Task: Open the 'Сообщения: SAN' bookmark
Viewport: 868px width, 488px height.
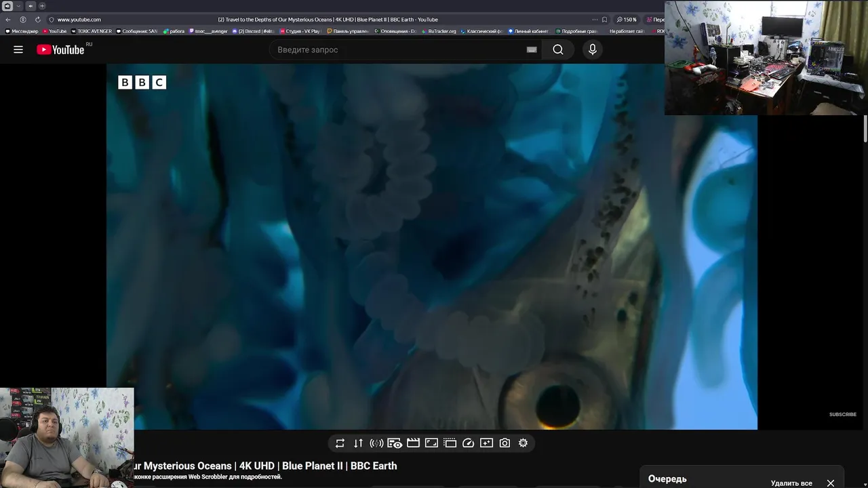Action: 137,31
